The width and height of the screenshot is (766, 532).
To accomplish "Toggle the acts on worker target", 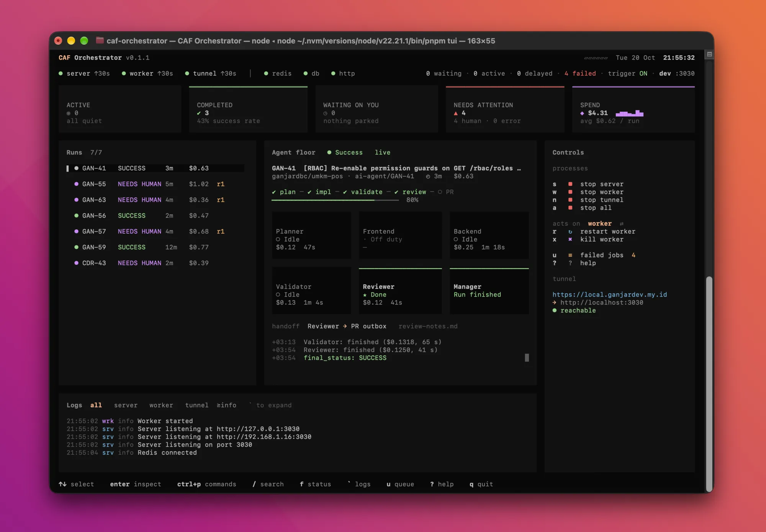I will 600,224.
